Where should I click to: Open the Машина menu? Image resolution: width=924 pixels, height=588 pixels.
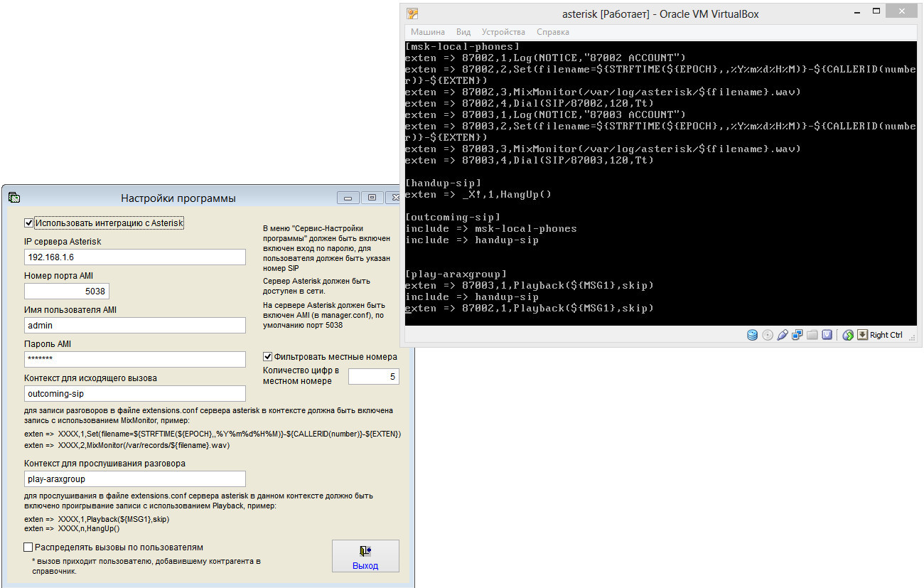[x=428, y=32]
